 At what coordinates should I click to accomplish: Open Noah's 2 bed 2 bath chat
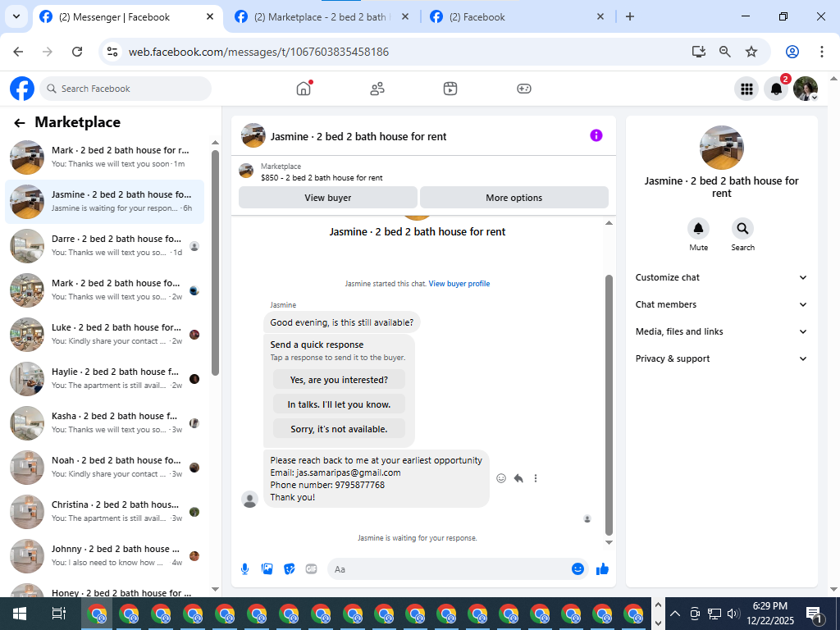point(104,467)
